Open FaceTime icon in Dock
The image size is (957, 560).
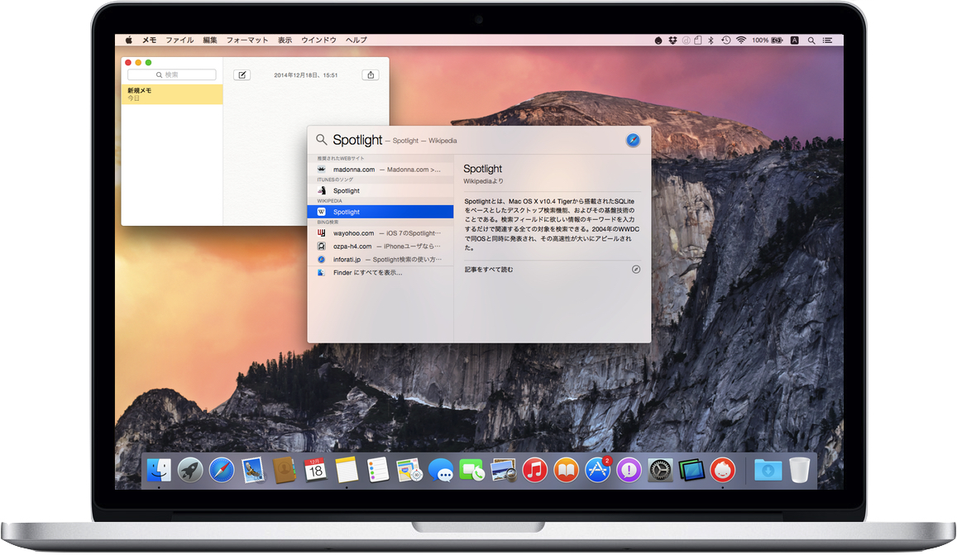(x=471, y=470)
